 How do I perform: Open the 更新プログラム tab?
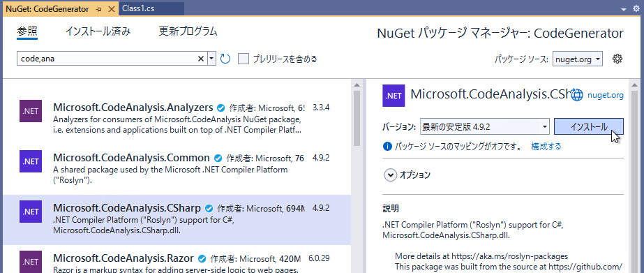pyautogui.click(x=188, y=31)
